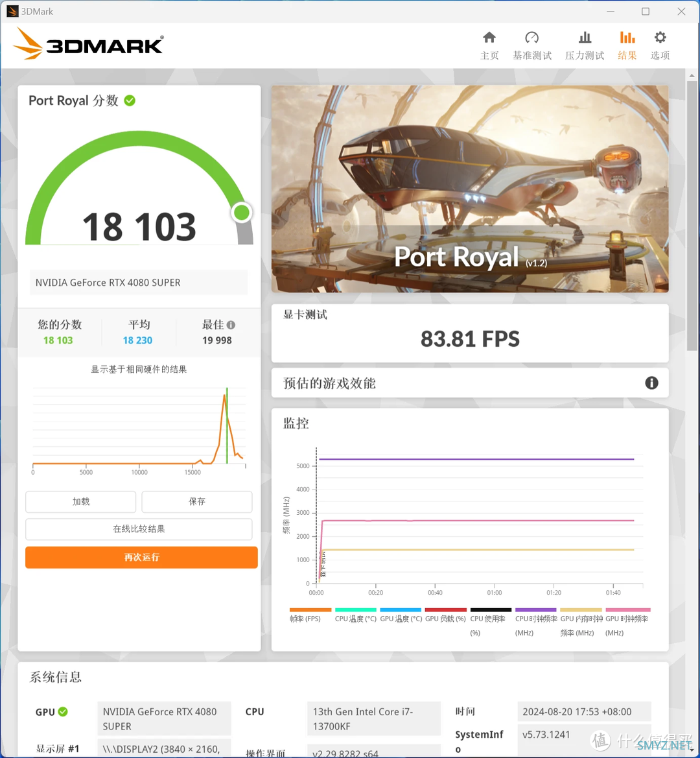Click 在线比较结果 button
Viewport: 700px width, 758px height.
(x=139, y=529)
